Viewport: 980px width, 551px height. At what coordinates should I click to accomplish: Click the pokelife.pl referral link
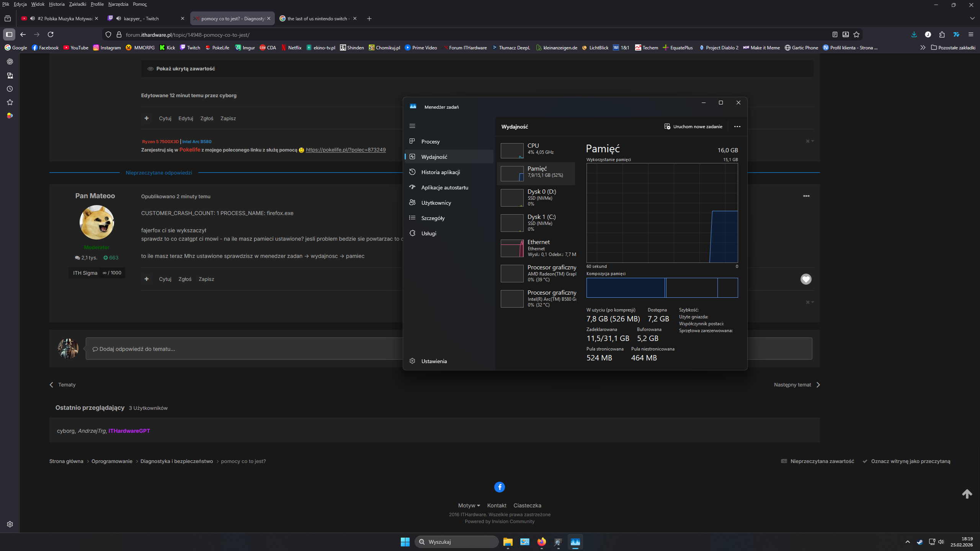click(x=345, y=150)
